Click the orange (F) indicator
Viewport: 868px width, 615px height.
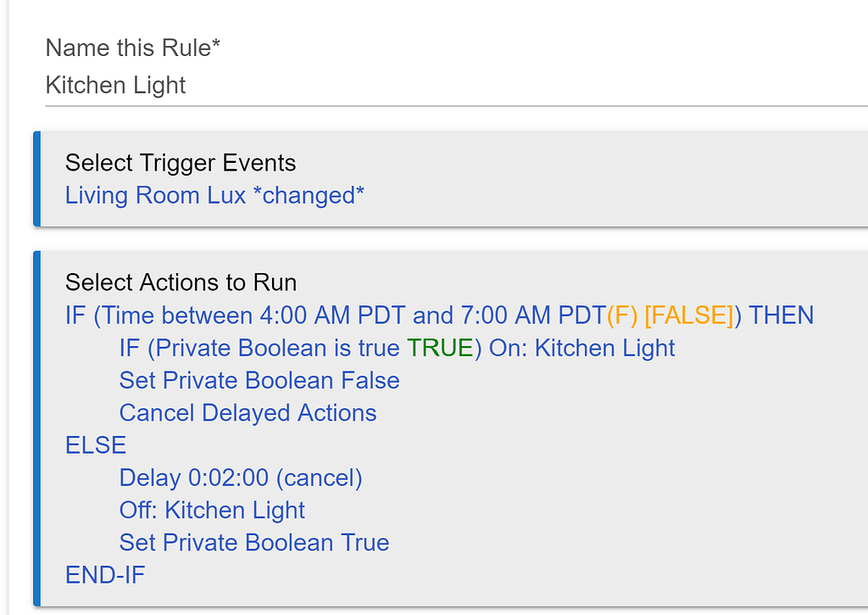(622, 316)
